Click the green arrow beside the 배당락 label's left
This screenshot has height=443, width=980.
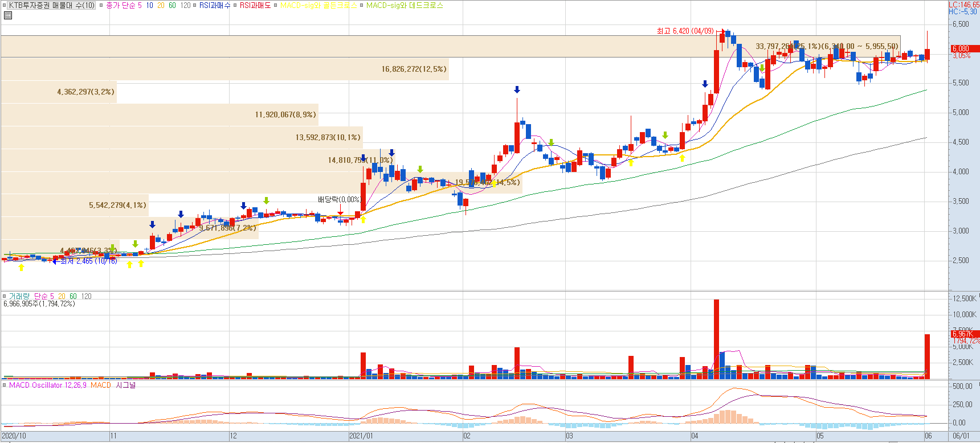[x=266, y=200]
